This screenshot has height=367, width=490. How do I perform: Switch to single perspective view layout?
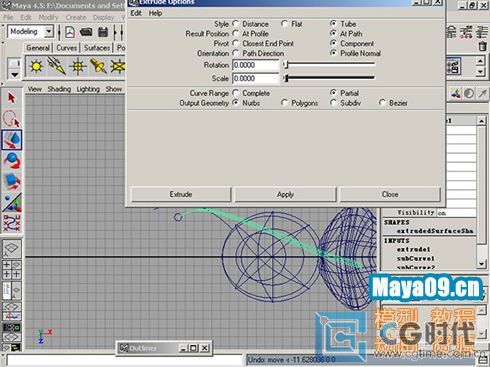[12, 248]
